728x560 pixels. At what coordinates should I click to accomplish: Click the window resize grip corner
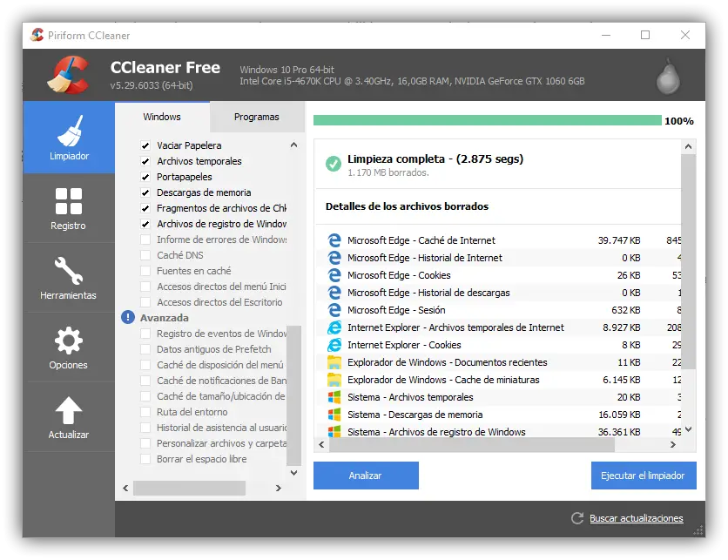pos(698,530)
